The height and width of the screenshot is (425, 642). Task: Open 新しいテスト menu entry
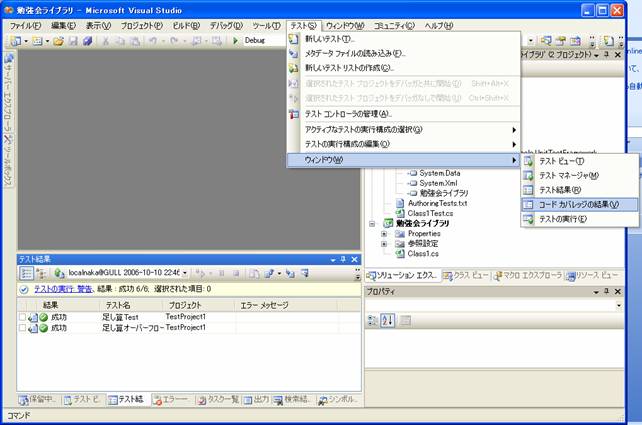(328, 39)
